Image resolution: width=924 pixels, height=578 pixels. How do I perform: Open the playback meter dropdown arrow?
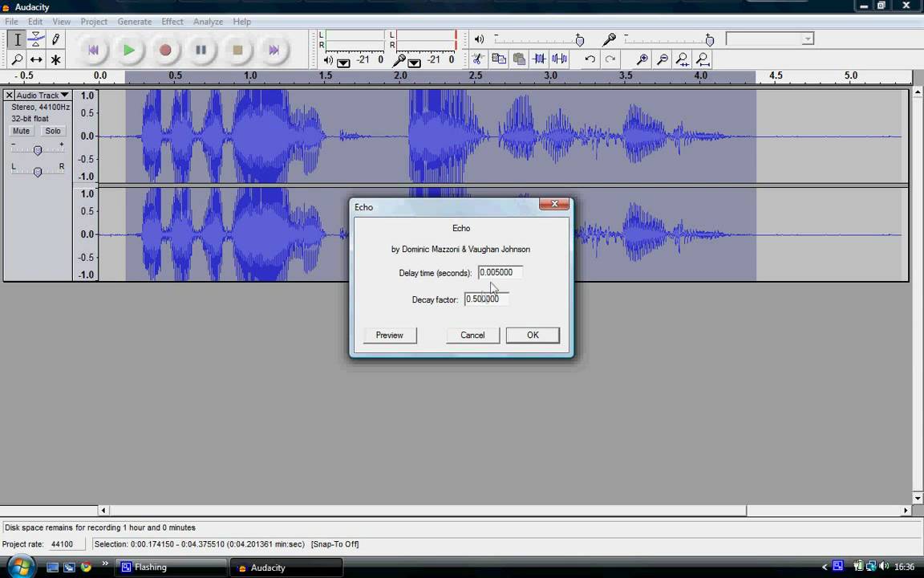pyautogui.click(x=343, y=63)
